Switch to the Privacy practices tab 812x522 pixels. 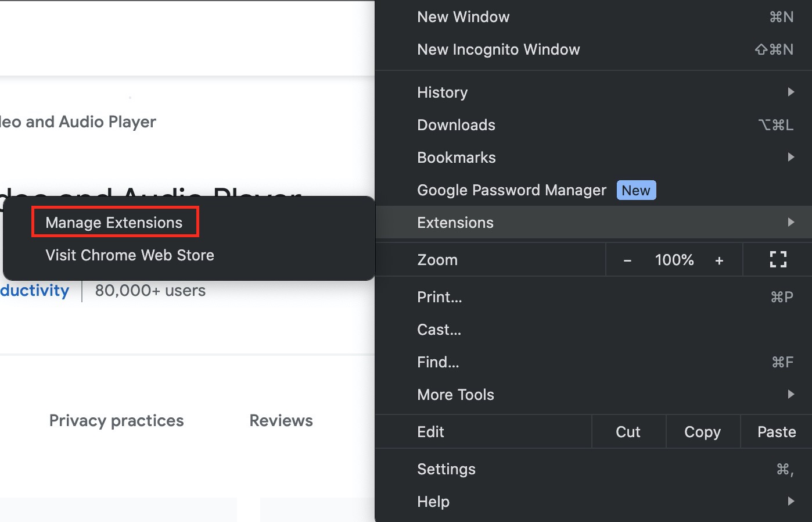(116, 421)
